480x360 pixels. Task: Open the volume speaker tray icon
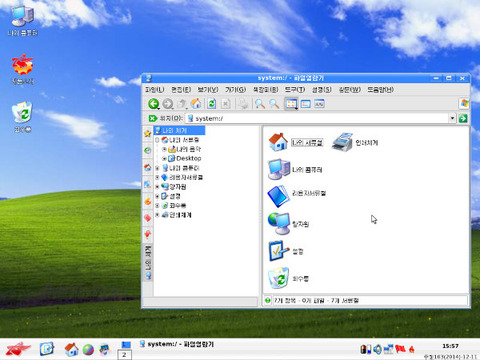click(x=377, y=349)
